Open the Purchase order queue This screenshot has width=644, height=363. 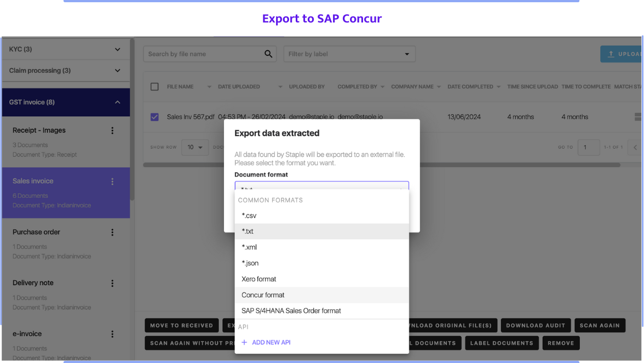(66, 244)
